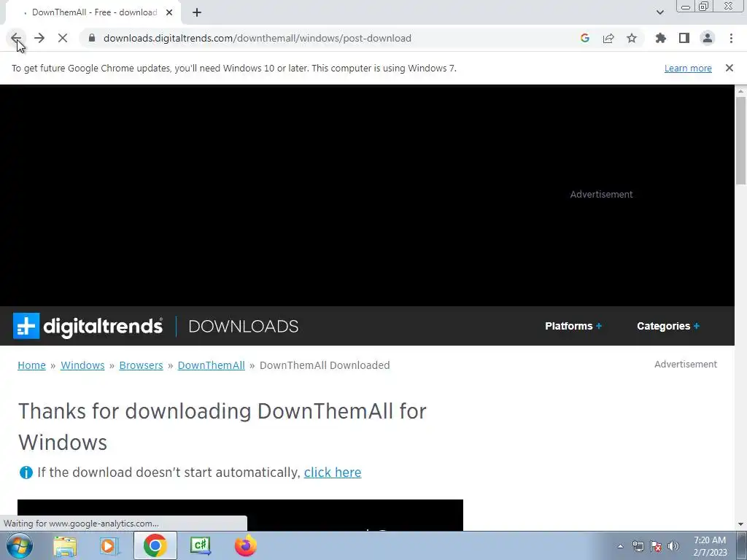Screen dimensions: 747x560
Task: Share this page using the share icon
Action: coord(608,38)
